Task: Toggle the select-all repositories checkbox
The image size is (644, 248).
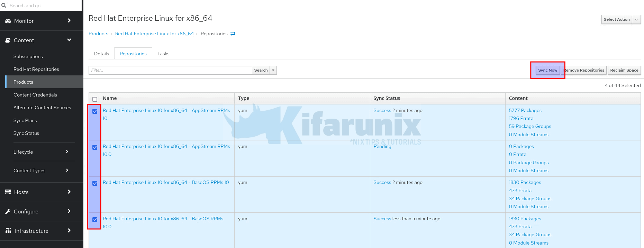Action: tap(95, 99)
